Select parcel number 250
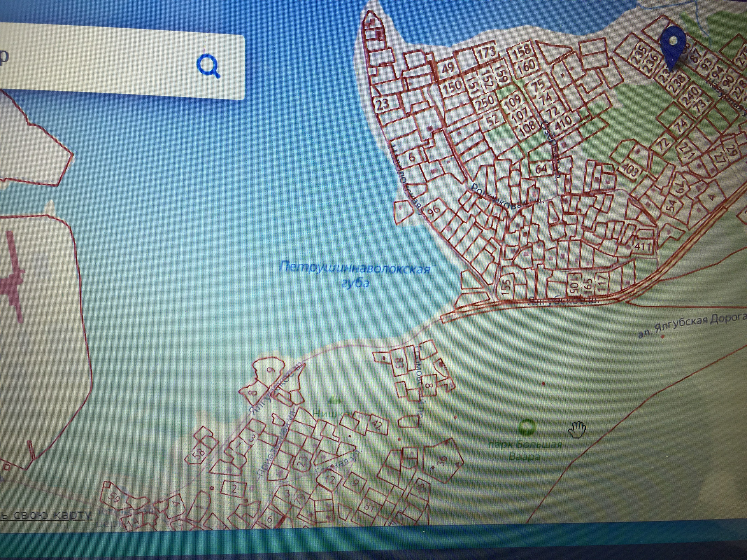 point(485,103)
